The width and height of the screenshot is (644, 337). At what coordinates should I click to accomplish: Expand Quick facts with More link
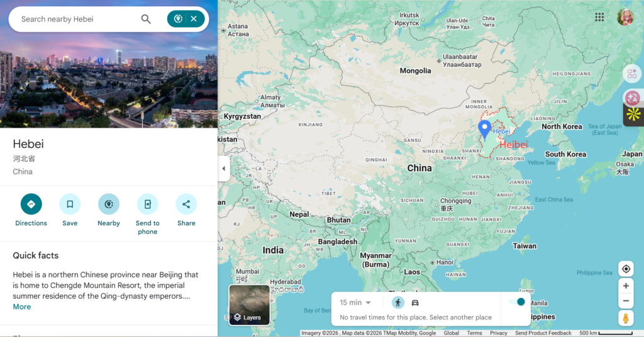coord(22,307)
